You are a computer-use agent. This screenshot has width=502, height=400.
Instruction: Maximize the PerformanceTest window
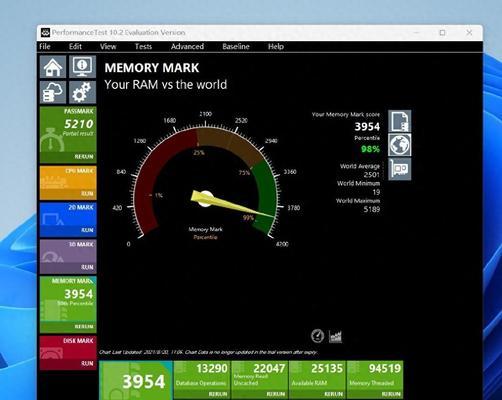pos(442,33)
